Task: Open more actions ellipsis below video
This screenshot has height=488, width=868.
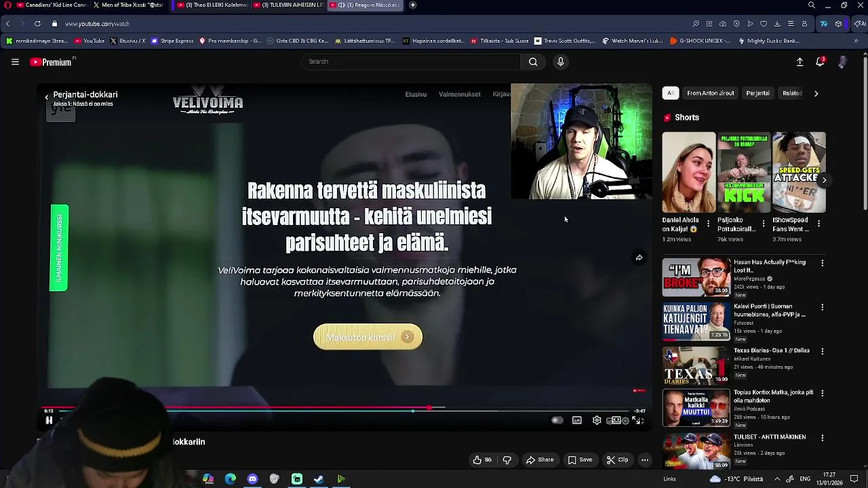Action: pos(645,460)
